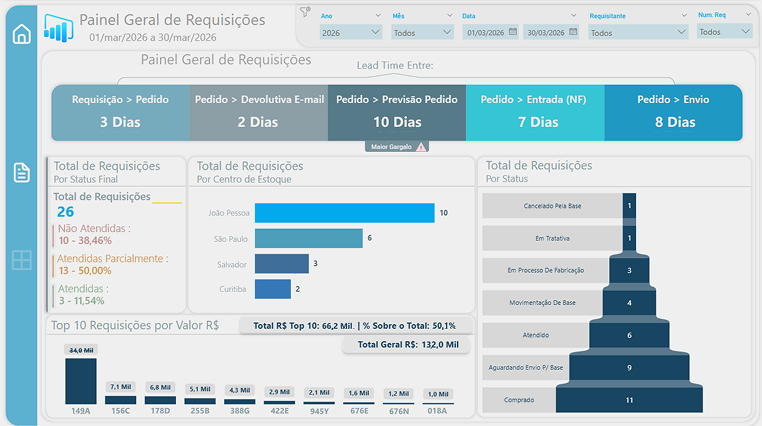Click the Top 10 Requisições por Valor title
Viewport: 762px width, 426px height.
(135, 325)
